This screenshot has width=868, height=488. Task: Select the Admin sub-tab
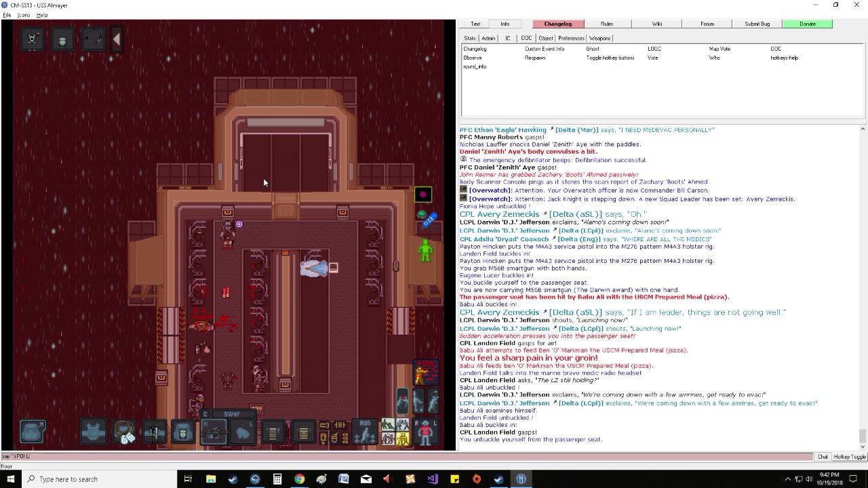click(488, 39)
